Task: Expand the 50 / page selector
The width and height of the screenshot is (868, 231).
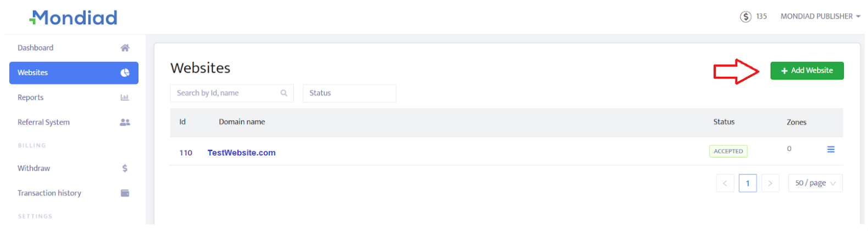Action: click(815, 183)
